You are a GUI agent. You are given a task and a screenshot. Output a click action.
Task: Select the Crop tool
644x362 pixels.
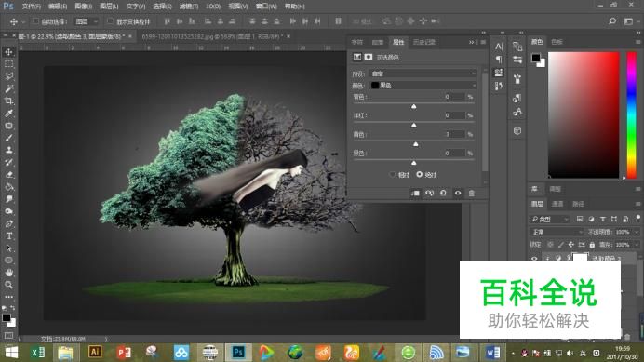click(x=8, y=101)
